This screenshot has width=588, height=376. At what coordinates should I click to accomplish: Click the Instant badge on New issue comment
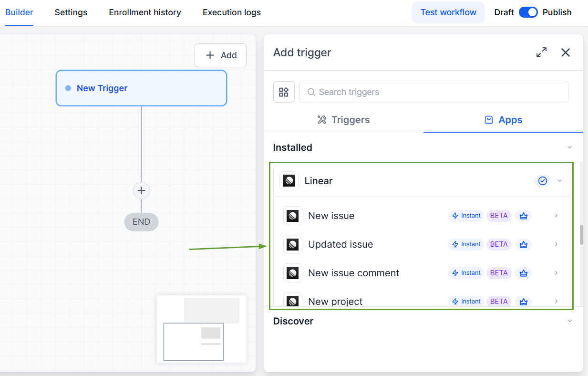coord(466,273)
